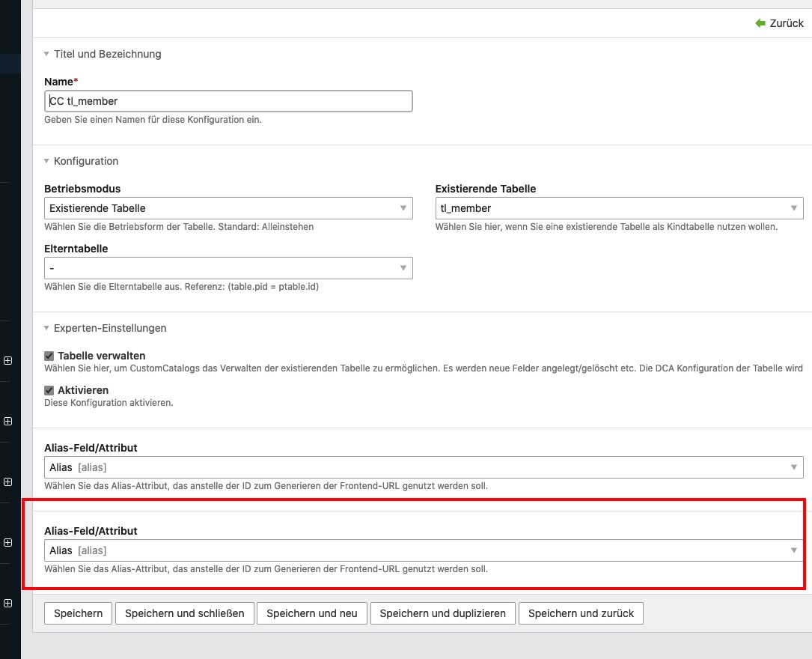
Task: Click the third plus icon in left sidebar
Action: 7,482
